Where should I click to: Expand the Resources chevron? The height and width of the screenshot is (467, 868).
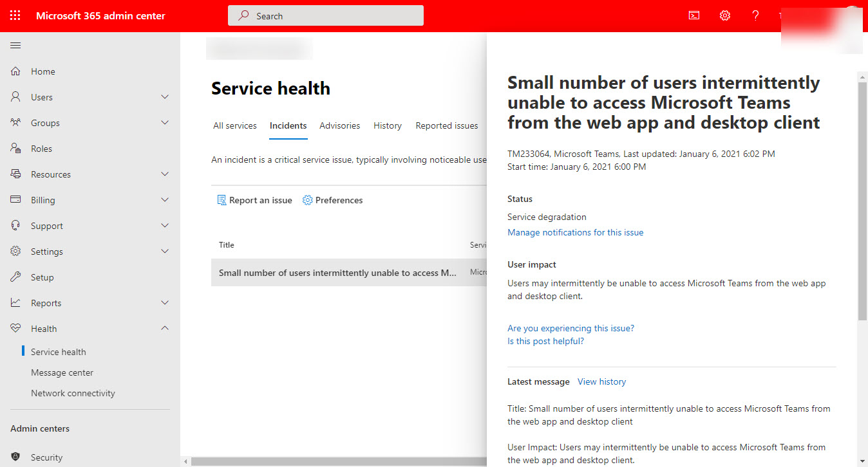(x=165, y=174)
